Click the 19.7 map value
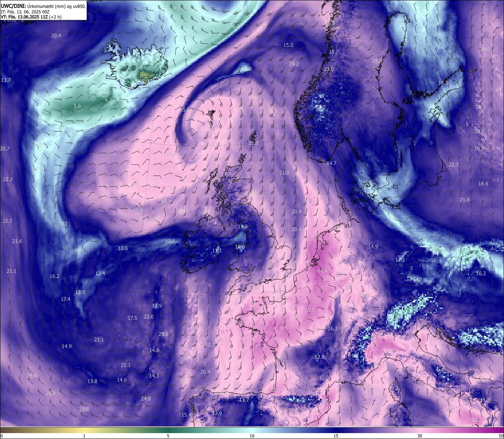Screen dimensions: 504x439 tap(479, 148)
